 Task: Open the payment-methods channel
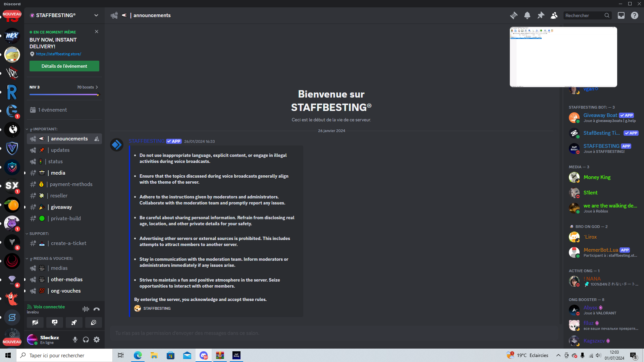point(64,184)
